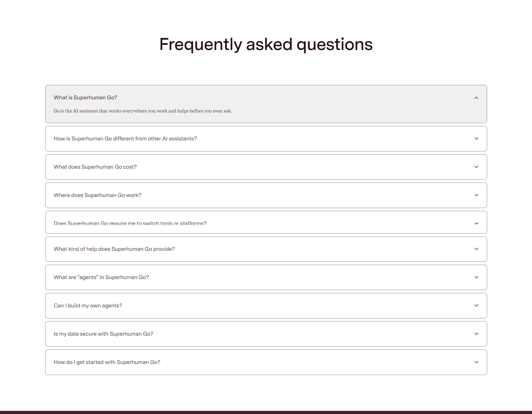Viewport: 532px width, 414px height.
Task: Show answer for "What kind of help does Superhuman Go provide?"
Action: tap(266, 249)
